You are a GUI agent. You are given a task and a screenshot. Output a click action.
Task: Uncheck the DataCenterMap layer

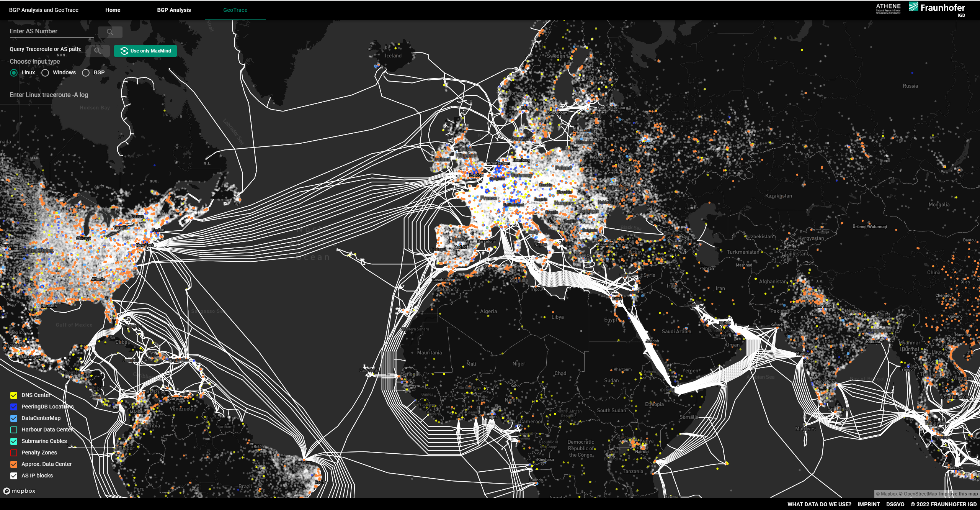point(14,418)
